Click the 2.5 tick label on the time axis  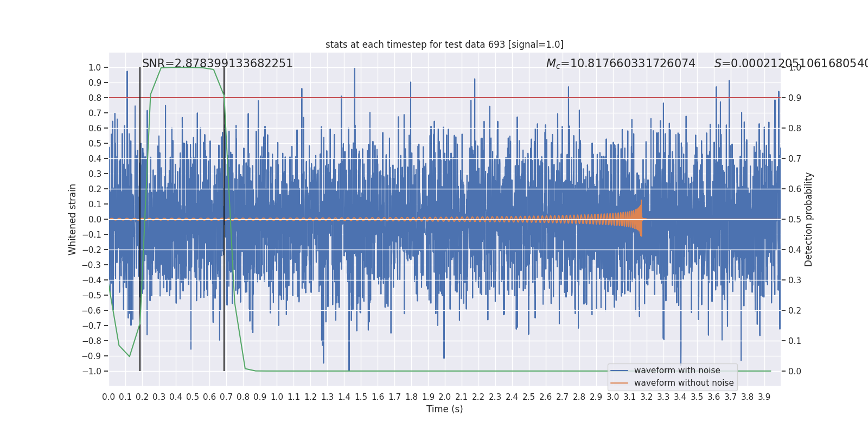click(x=529, y=397)
